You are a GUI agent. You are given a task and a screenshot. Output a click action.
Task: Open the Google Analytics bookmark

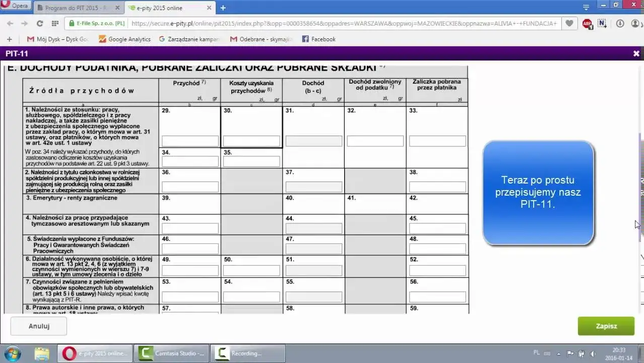[x=124, y=39]
